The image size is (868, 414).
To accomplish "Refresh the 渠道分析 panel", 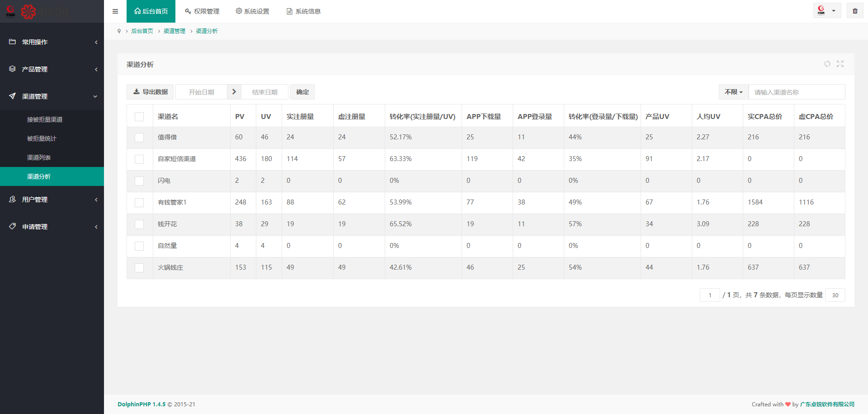I will point(827,64).
